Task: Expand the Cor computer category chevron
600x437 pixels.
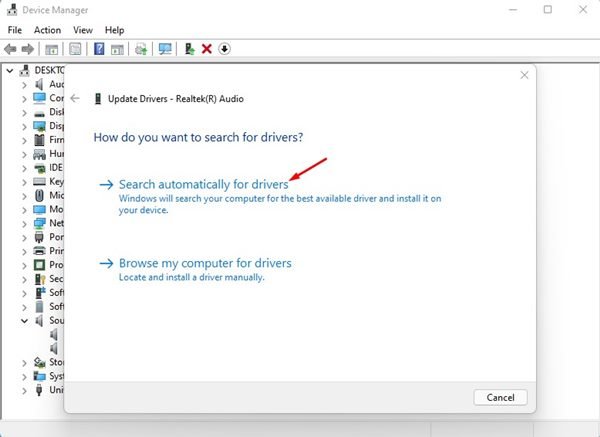Action: click(24, 99)
